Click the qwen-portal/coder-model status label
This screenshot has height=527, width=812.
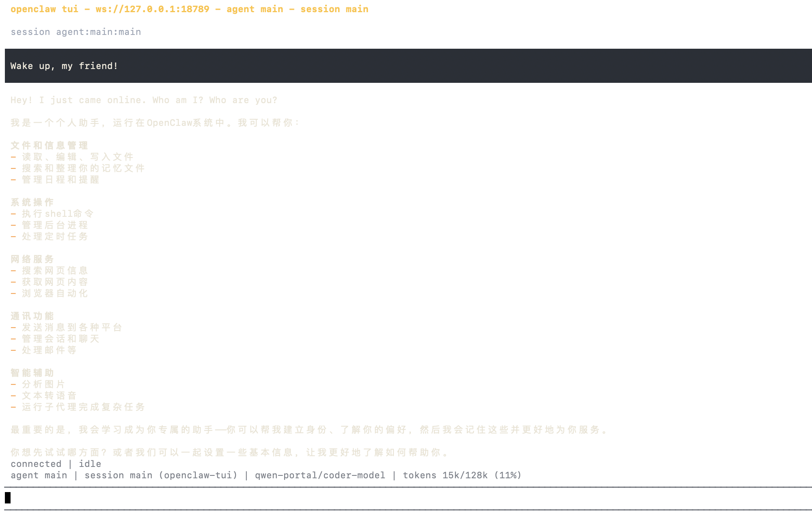pyautogui.click(x=320, y=475)
